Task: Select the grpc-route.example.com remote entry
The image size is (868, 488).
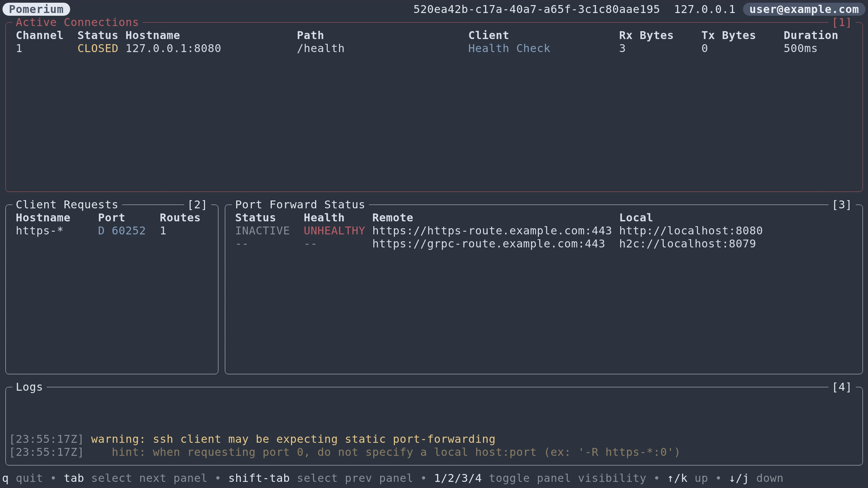Action: (488, 244)
